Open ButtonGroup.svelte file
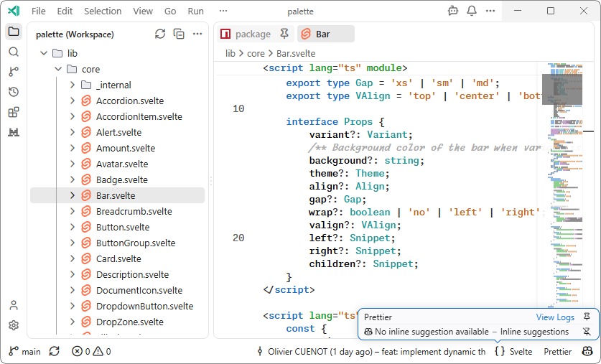This screenshot has height=364, width=601. click(x=136, y=243)
